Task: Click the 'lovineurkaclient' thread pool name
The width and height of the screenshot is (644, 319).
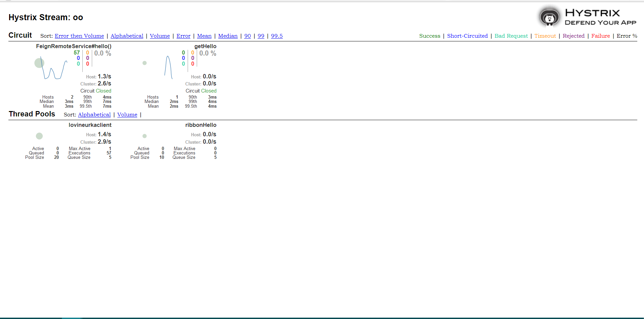Action: (90, 125)
